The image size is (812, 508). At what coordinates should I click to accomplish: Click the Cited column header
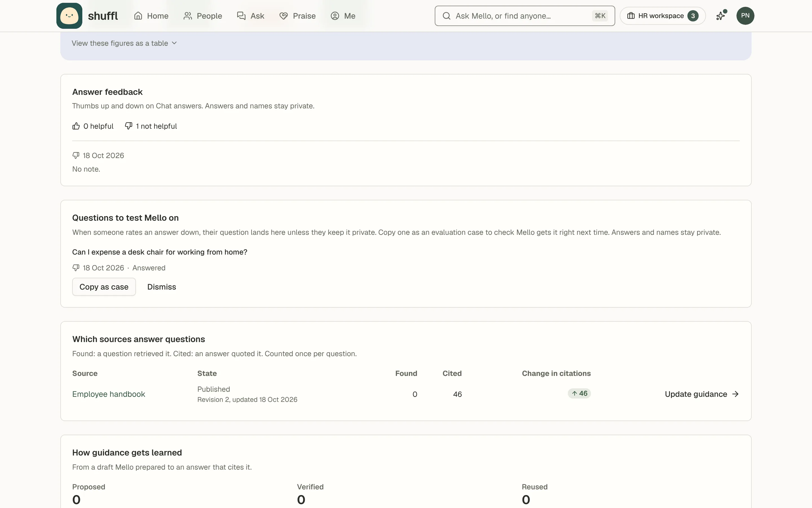[x=452, y=373]
